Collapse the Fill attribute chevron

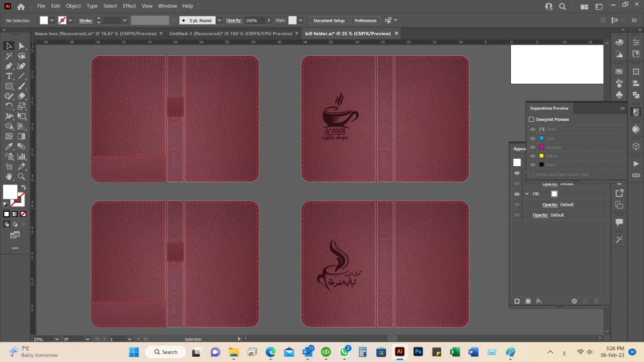[x=526, y=194]
